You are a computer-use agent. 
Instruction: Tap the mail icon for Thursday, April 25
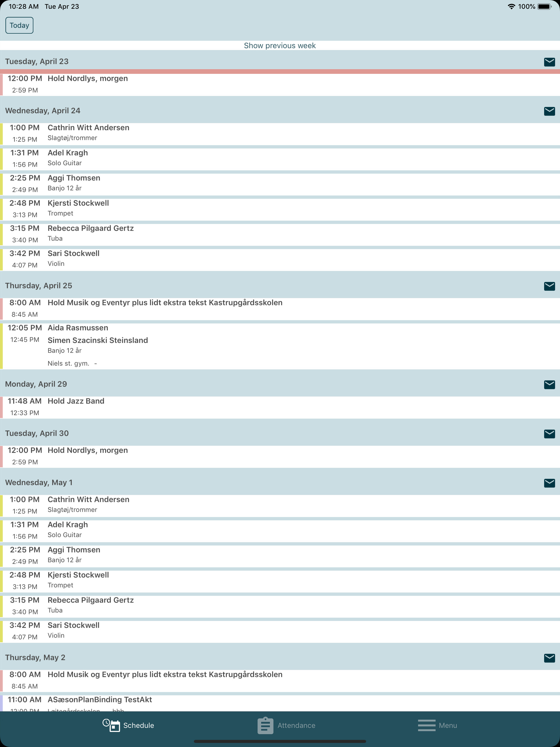click(x=549, y=286)
